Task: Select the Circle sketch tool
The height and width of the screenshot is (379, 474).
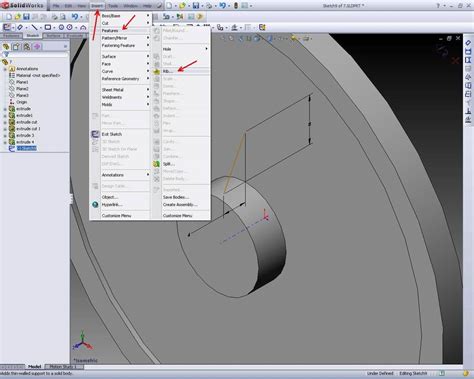Action: pos(61,27)
